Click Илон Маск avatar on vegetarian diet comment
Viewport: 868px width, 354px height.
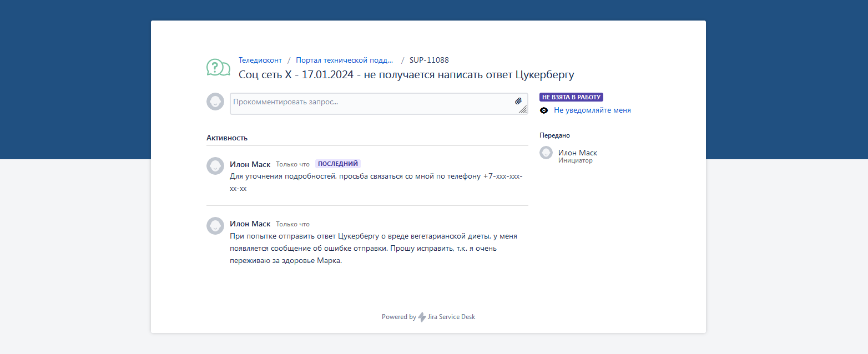point(215,226)
